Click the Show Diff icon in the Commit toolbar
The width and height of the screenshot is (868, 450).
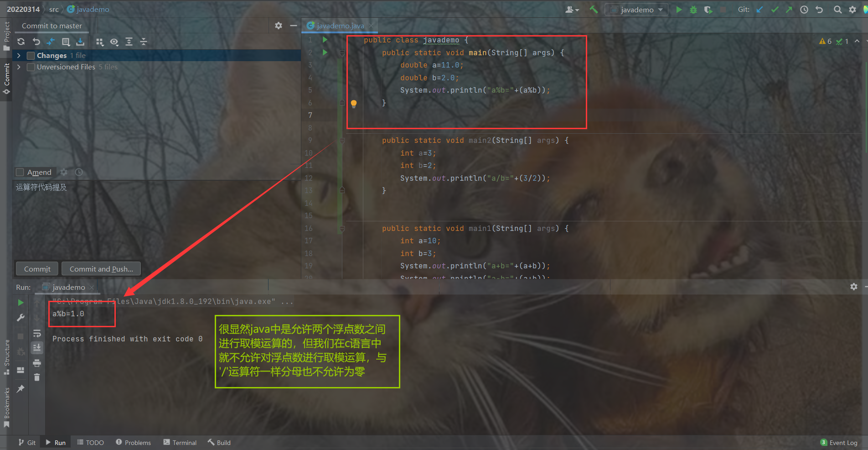tap(51, 42)
